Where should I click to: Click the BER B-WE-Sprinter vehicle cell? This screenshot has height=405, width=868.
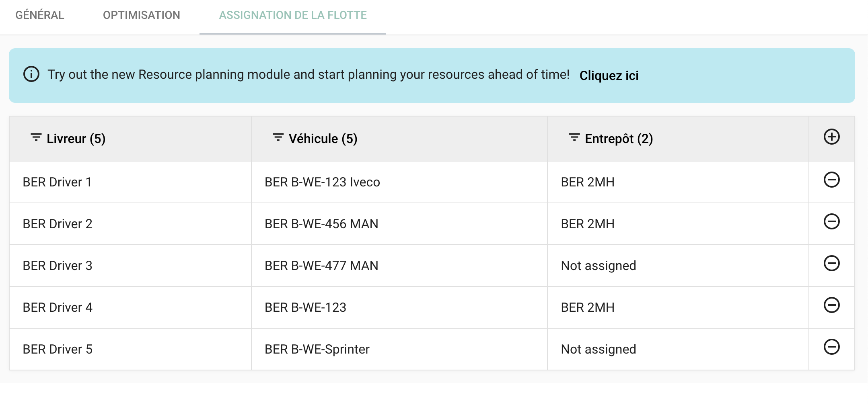click(399, 349)
